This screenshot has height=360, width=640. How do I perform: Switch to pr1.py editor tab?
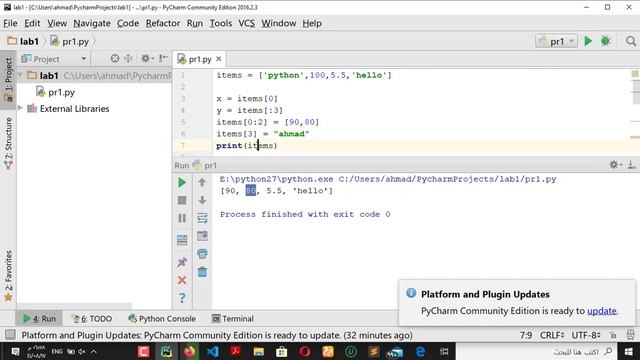click(x=200, y=59)
